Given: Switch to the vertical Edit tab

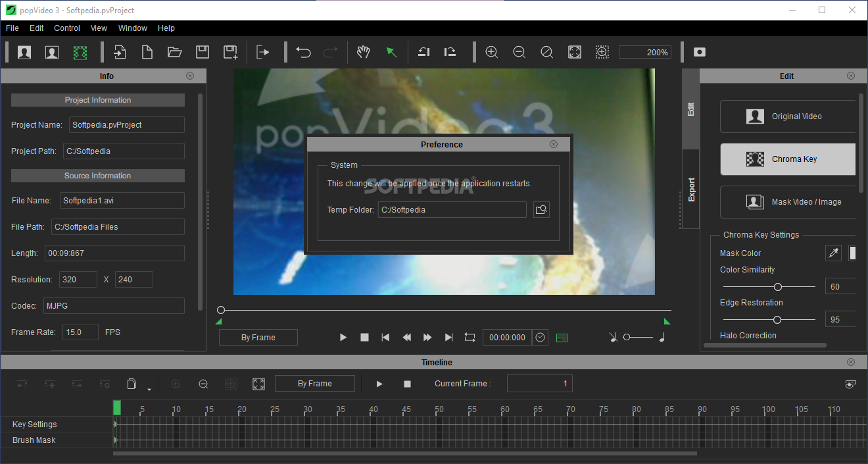Looking at the screenshot, I should (x=690, y=109).
